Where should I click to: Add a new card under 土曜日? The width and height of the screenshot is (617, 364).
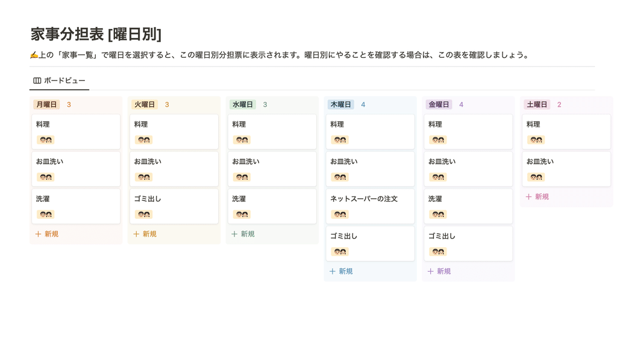(x=537, y=196)
